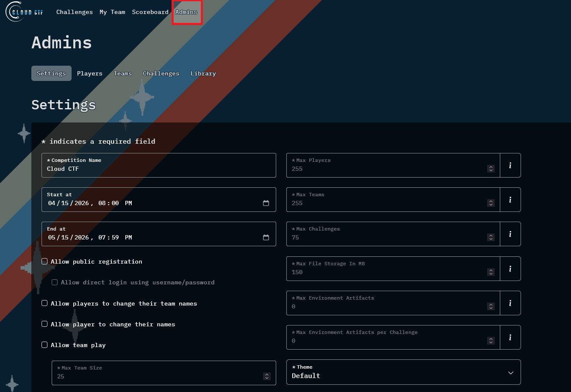Click Max Environment Artifacts per Challenge field

(393, 337)
